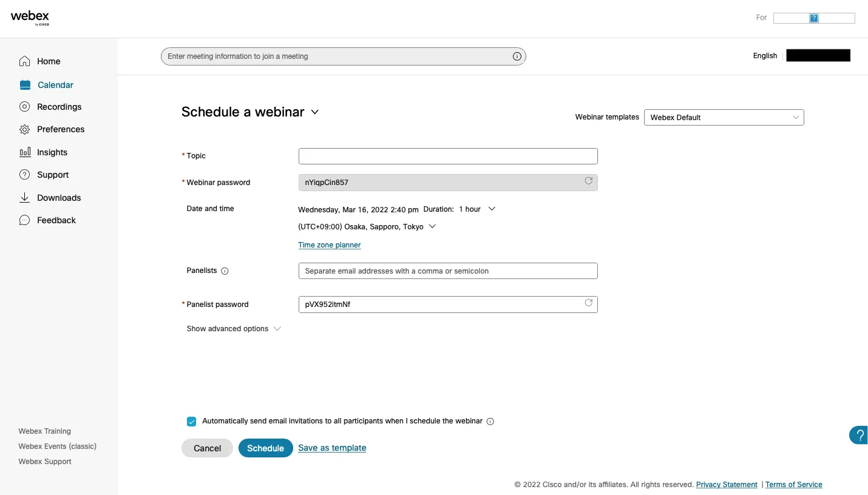Click the info icon next to Panelists
This screenshot has height=495, width=868.
coord(225,271)
